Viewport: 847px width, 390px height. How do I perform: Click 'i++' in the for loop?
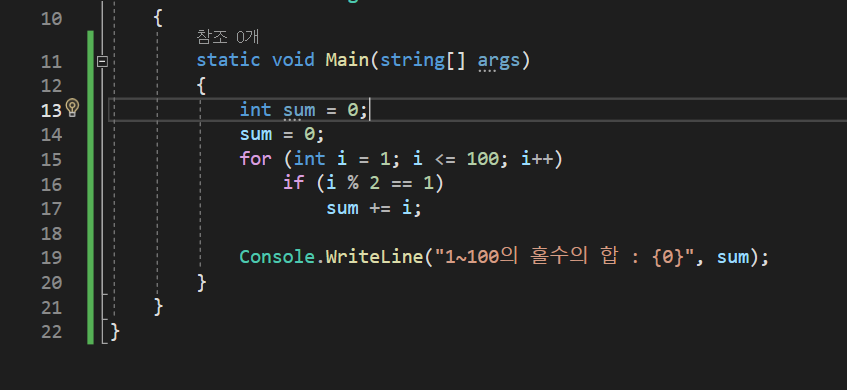(x=536, y=159)
